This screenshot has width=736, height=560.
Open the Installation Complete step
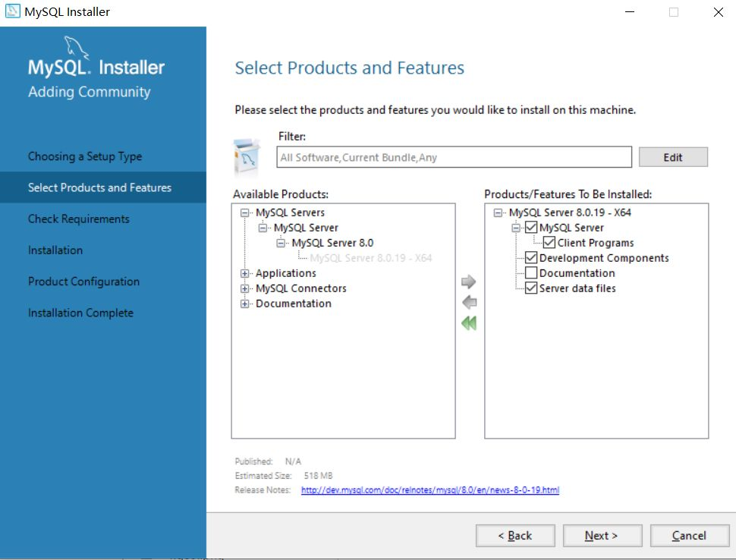[80, 313]
